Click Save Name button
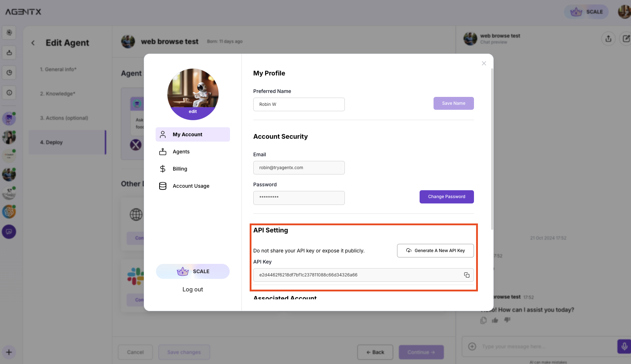Viewport: 631px width, 364px height. [454, 103]
